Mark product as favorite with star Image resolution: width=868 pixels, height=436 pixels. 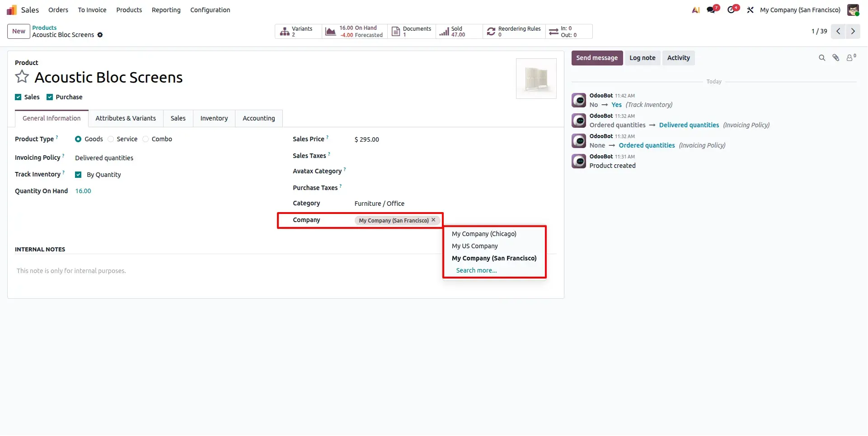click(22, 77)
